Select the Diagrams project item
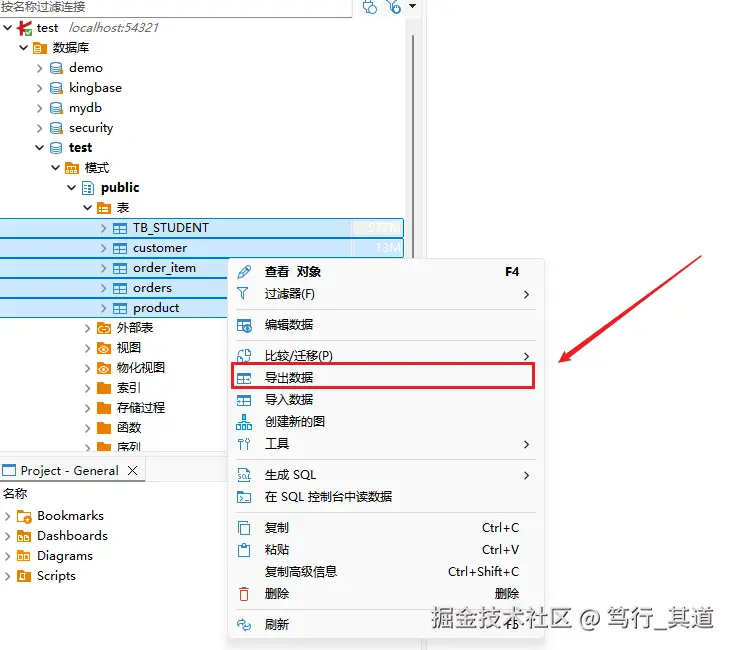 [65, 556]
